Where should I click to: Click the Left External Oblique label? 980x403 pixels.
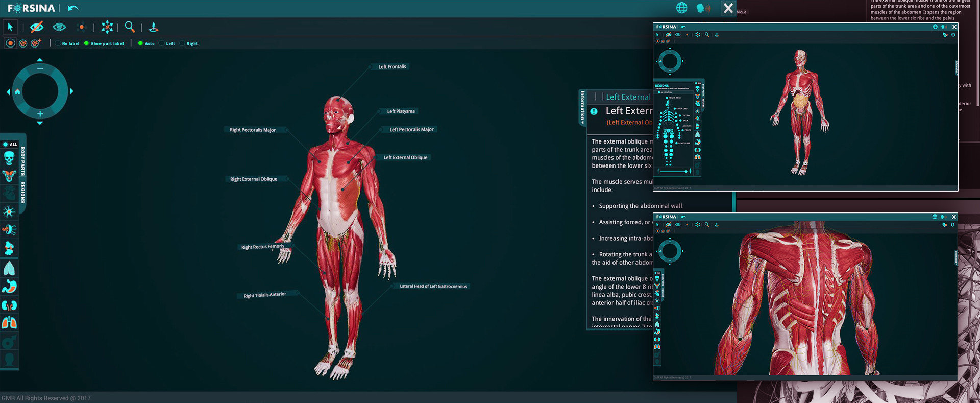[405, 158]
